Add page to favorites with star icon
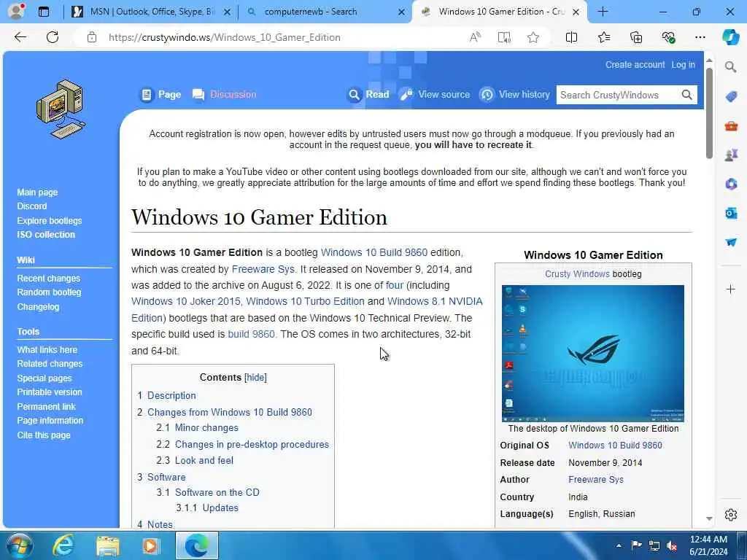Screen dimensions: 747x560 click(533, 37)
